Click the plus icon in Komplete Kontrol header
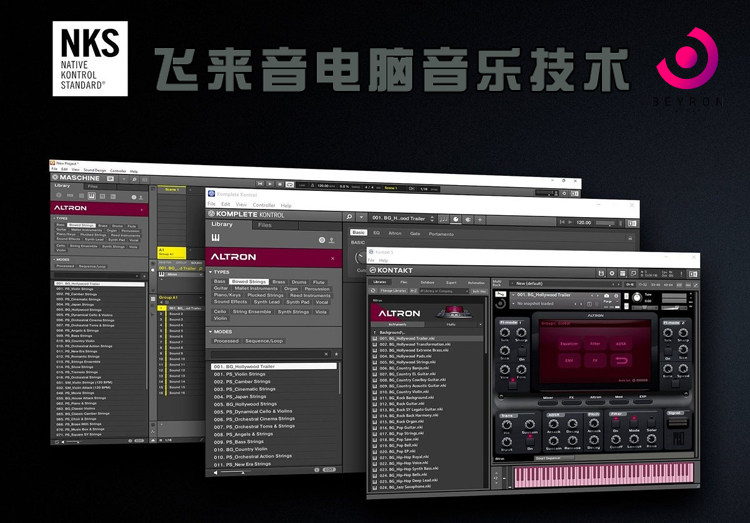Image resolution: width=750 pixels, height=523 pixels. [x=480, y=220]
